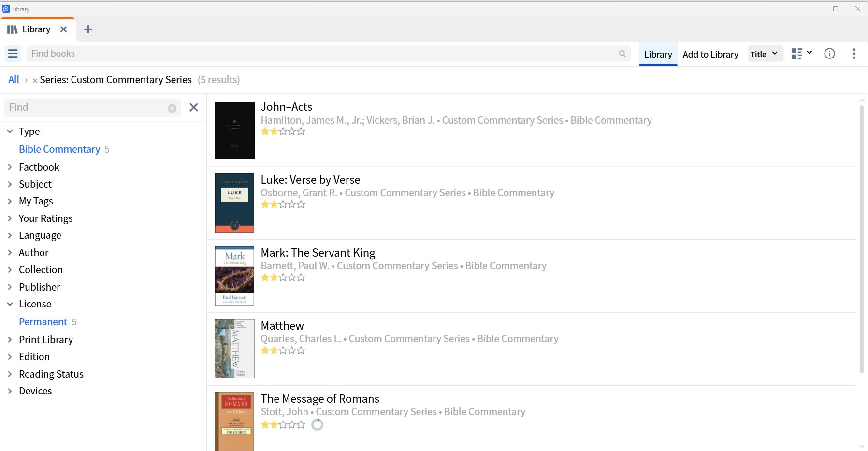Collapse the Type facet
Viewport: 868px width, 451px height.
[10, 131]
